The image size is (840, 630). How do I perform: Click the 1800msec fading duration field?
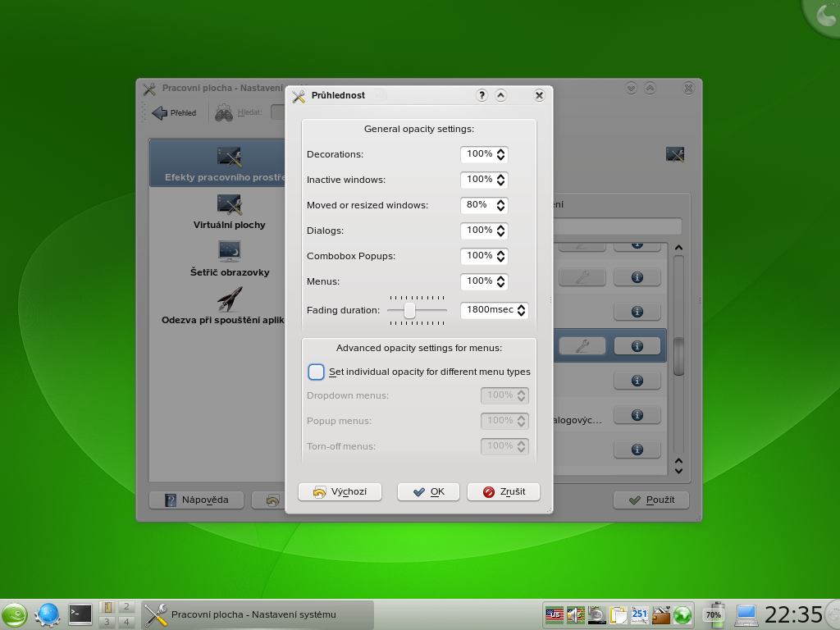(489, 310)
